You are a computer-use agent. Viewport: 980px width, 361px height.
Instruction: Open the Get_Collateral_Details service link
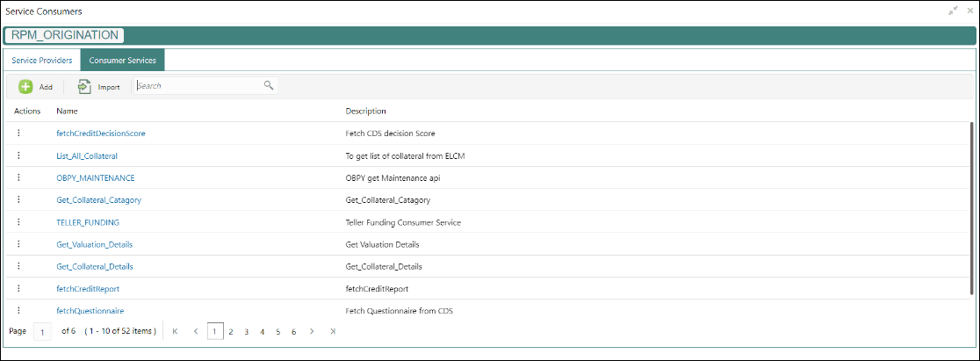pos(95,266)
